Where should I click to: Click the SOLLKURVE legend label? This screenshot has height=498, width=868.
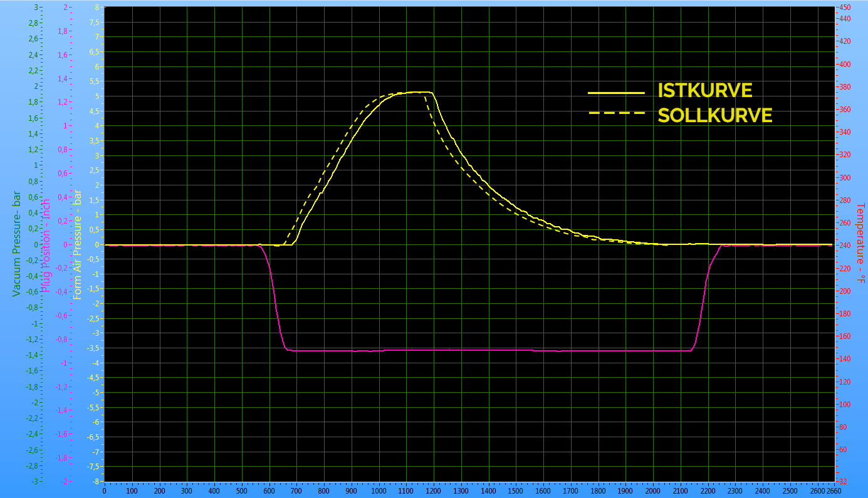click(x=714, y=115)
